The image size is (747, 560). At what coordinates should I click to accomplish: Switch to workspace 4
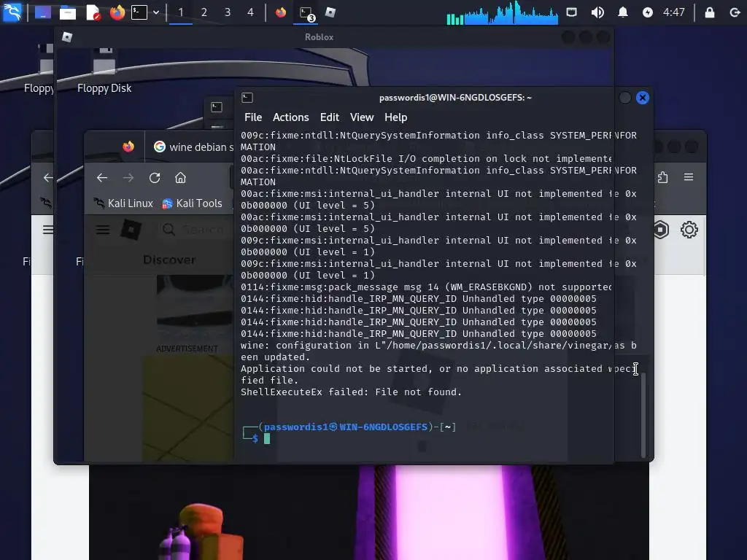click(x=251, y=12)
